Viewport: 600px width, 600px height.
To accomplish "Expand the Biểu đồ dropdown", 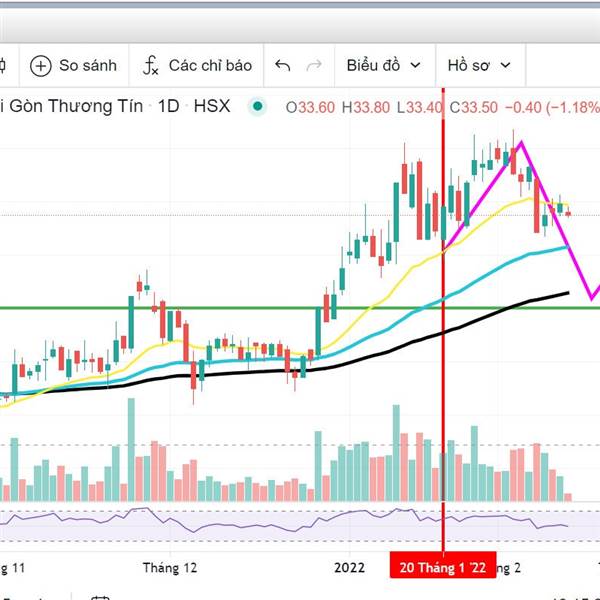I will [x=384, y=65].
